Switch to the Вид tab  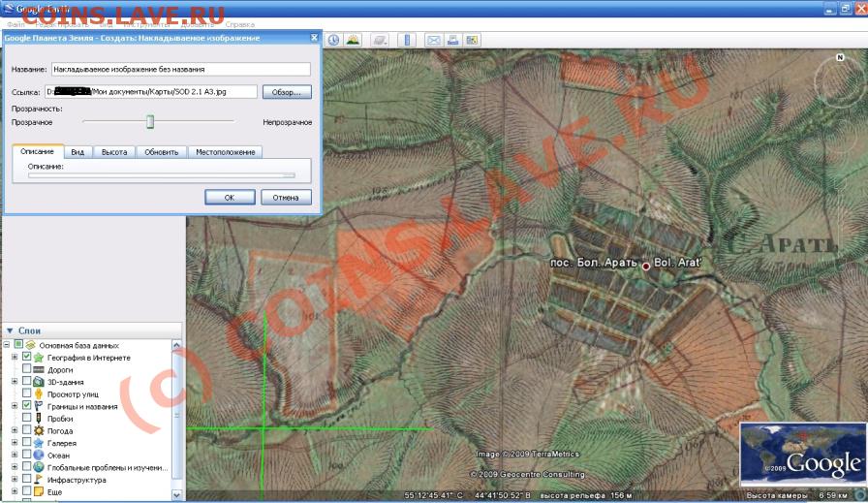coord(77,152)
